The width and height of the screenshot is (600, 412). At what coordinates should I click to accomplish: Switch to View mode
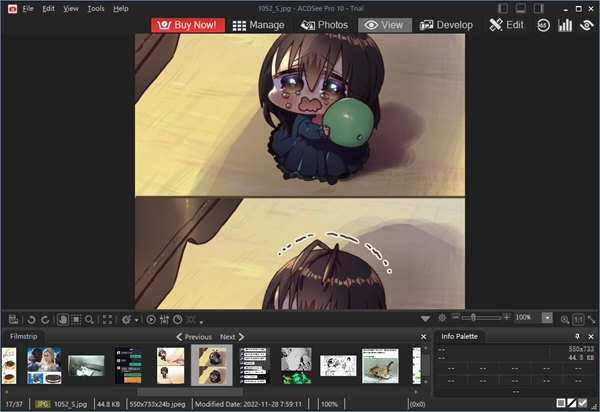tap(385, 25)
